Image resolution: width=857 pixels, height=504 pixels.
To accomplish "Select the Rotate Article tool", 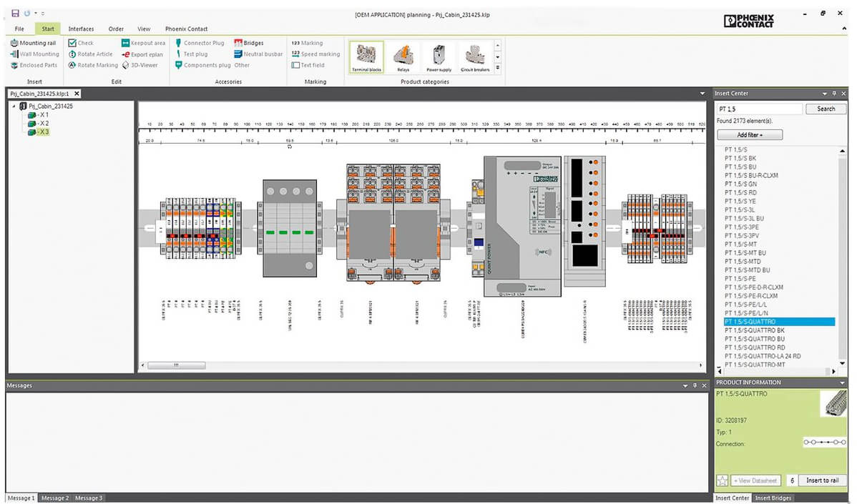I will (72, 54).
